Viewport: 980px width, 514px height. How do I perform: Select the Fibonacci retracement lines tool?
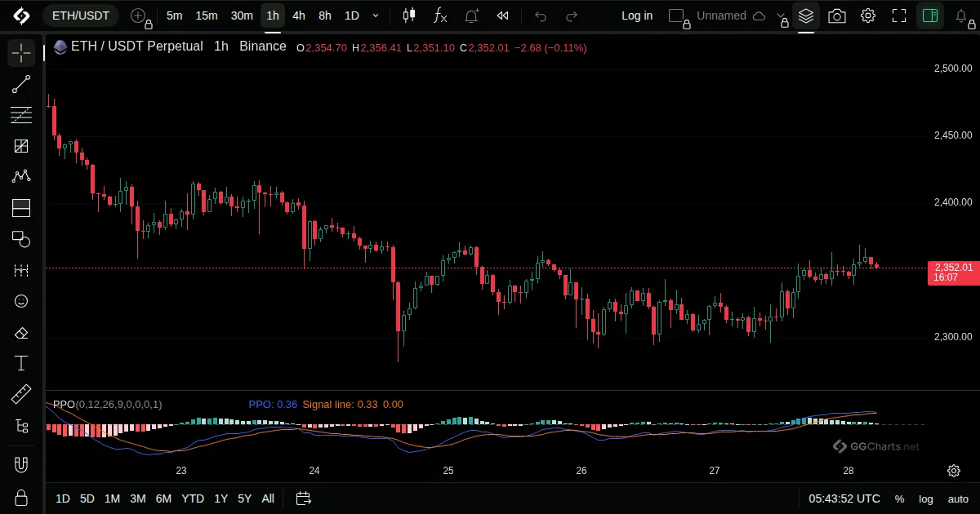pos(21,115)
